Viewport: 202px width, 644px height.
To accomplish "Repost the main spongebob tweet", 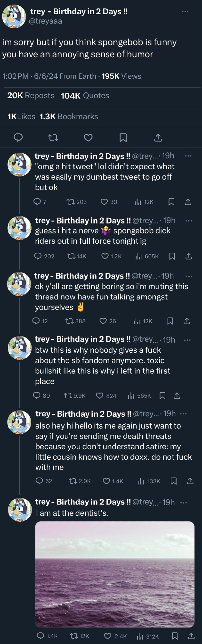I will (53, 138).
